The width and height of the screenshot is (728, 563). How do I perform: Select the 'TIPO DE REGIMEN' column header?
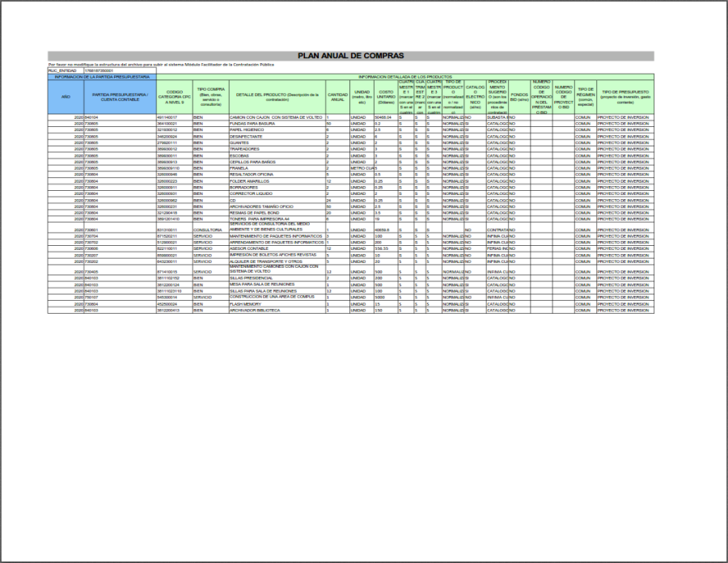(586, 97)
